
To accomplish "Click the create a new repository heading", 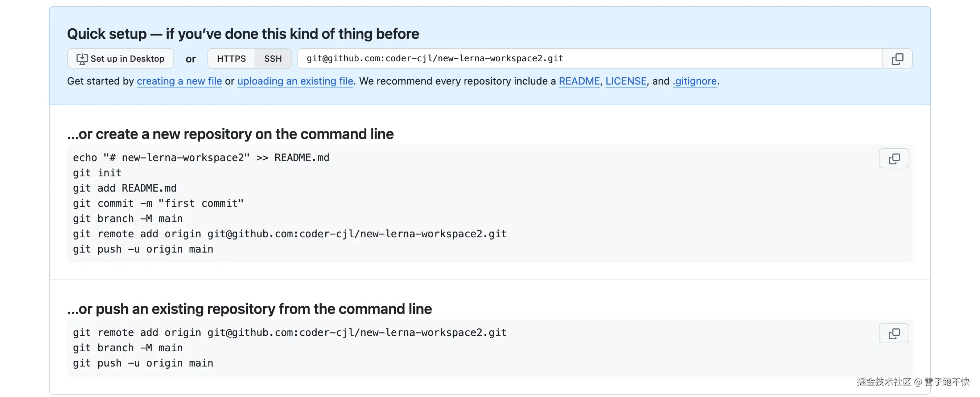I will (230, 134).
